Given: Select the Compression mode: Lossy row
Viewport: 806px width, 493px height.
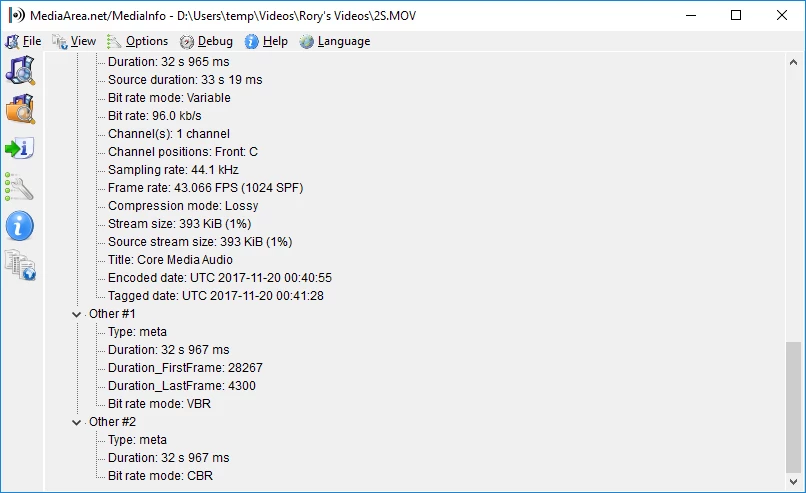Looking at the screenshot, I should tap(183, 206).
